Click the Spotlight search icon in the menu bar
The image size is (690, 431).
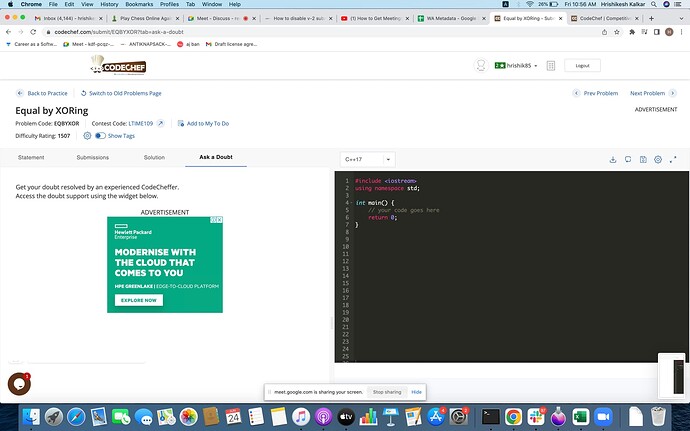point(654,4)
